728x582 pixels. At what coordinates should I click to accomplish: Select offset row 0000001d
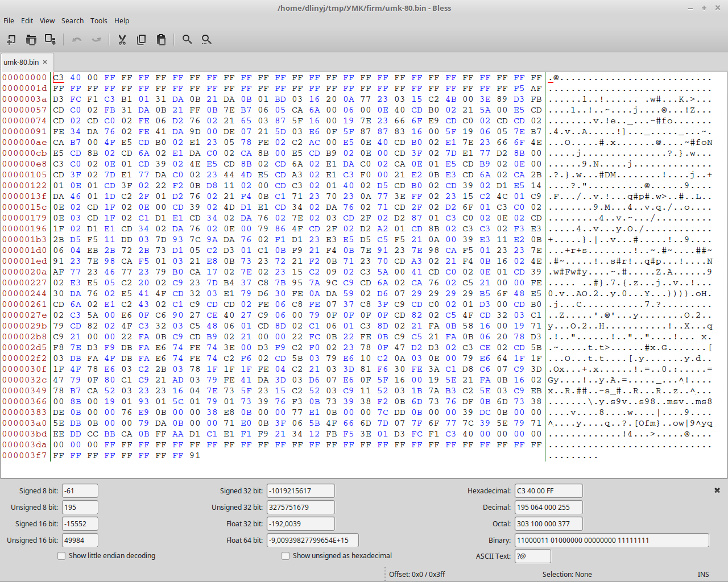pyautogui.click(x=25, y=89)
